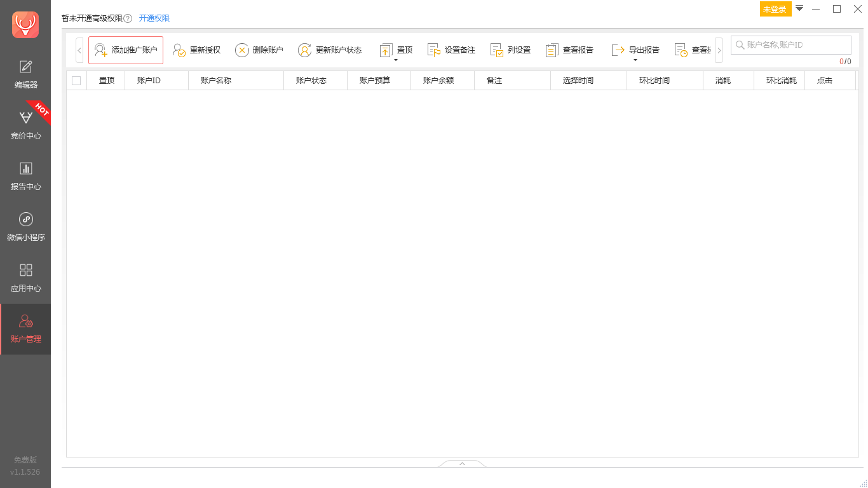
Task: Open the 设置备注 remark settings icon
Action: click(434, 49)
